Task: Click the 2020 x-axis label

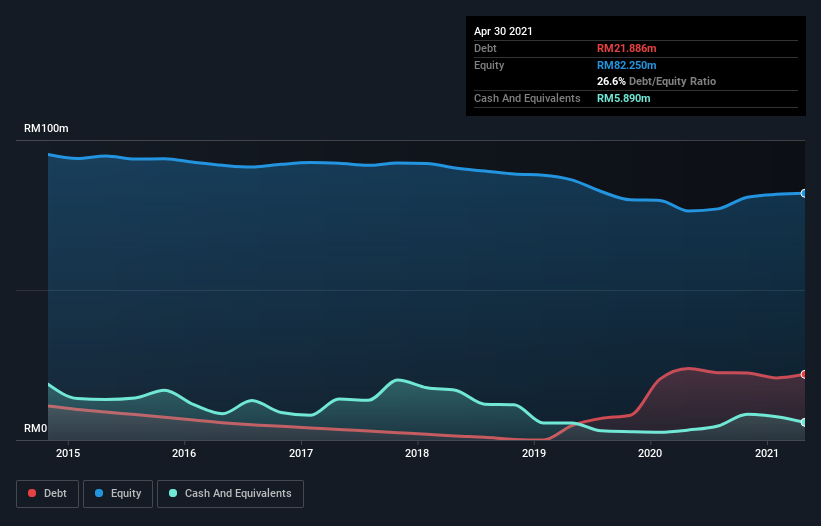Action: pyautogui.click(x=650, y=454)
